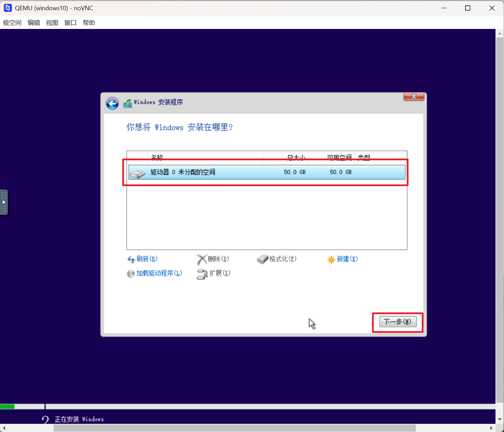This screenshot has height=432, width=504.
Task: Click 删除(D) delete option
Action: [x=218, y=259]
